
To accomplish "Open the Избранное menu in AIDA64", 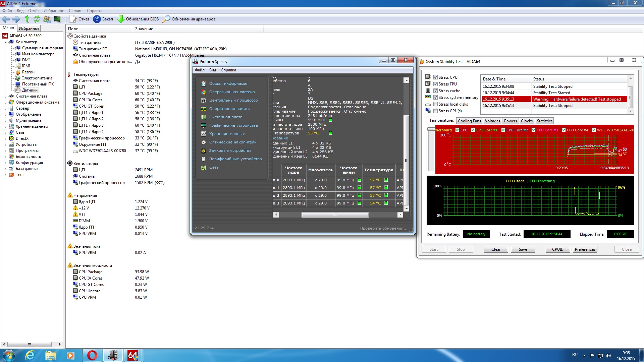I will point(54,11).
